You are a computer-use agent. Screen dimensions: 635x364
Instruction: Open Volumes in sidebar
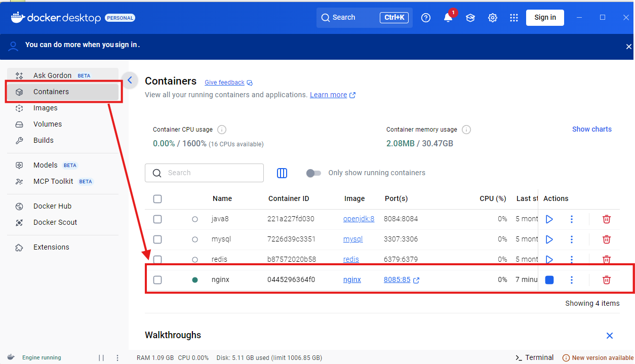coord(63,124)
